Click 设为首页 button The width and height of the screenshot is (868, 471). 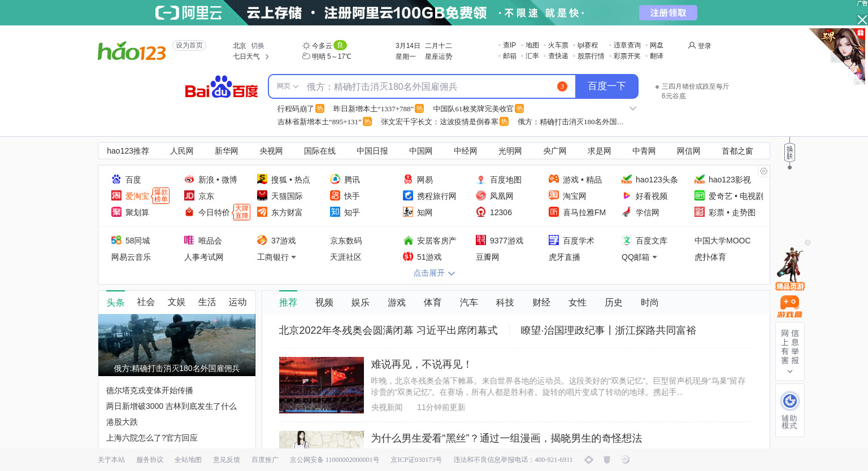189,46
